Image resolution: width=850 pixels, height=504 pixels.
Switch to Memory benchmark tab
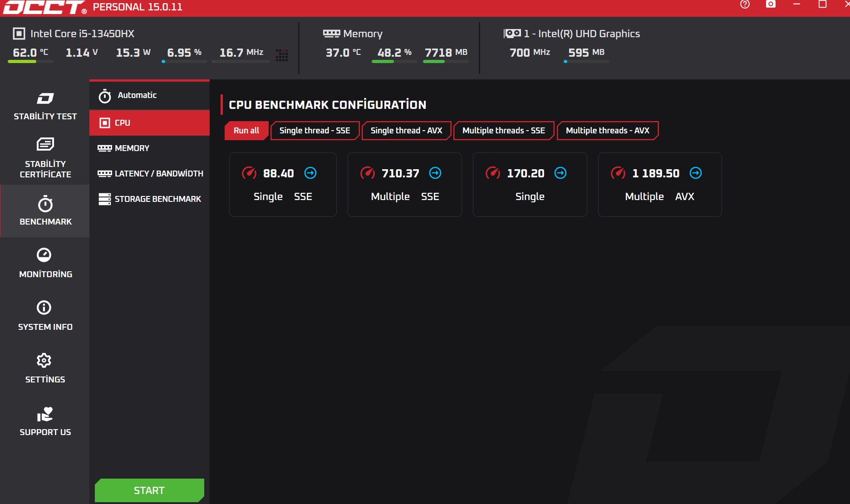(x=149, y=148)
